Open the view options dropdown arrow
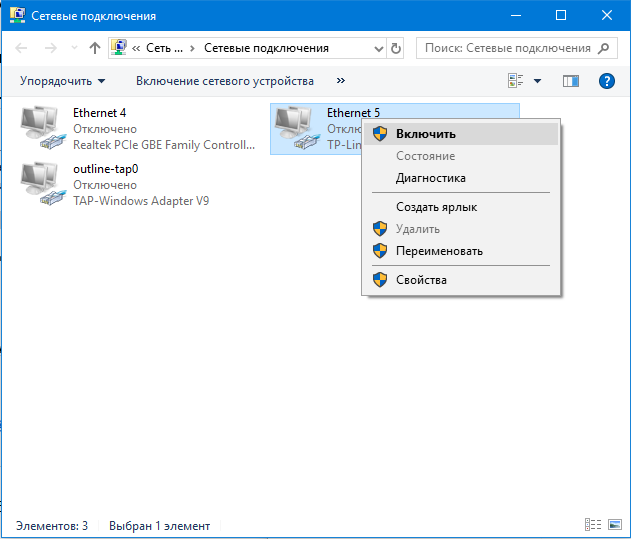 coord(537,81)
